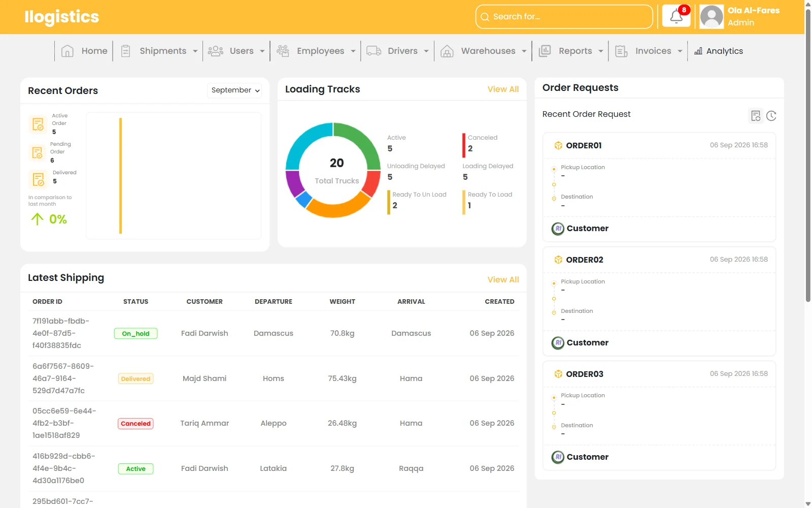
Task: Click the history clock icon in Order Requests
Action: (771, 116)
